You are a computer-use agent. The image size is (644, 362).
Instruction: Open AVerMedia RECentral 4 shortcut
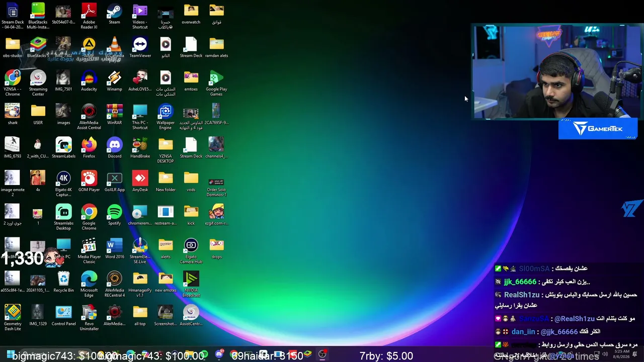tap(114, 285)
